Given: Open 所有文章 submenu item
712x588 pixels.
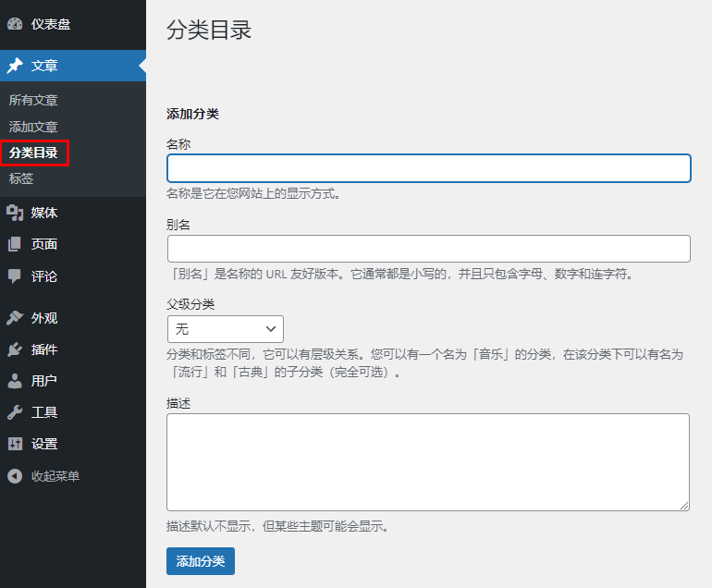Looking at the screenshot, I should coord(33,100).
